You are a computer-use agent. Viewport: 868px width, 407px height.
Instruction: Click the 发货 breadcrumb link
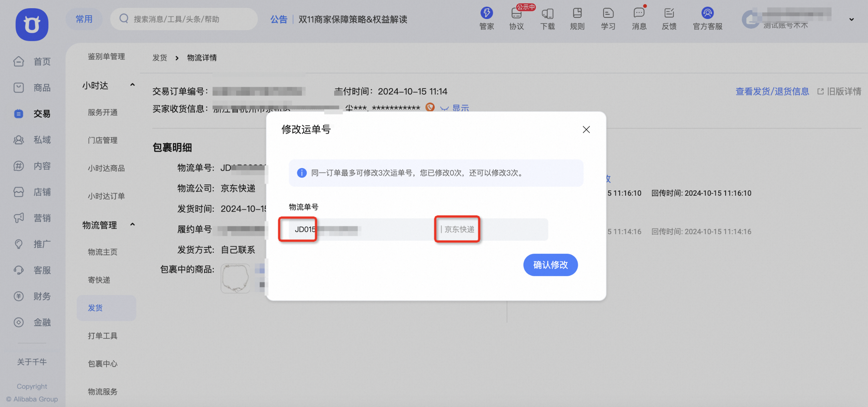160,58
